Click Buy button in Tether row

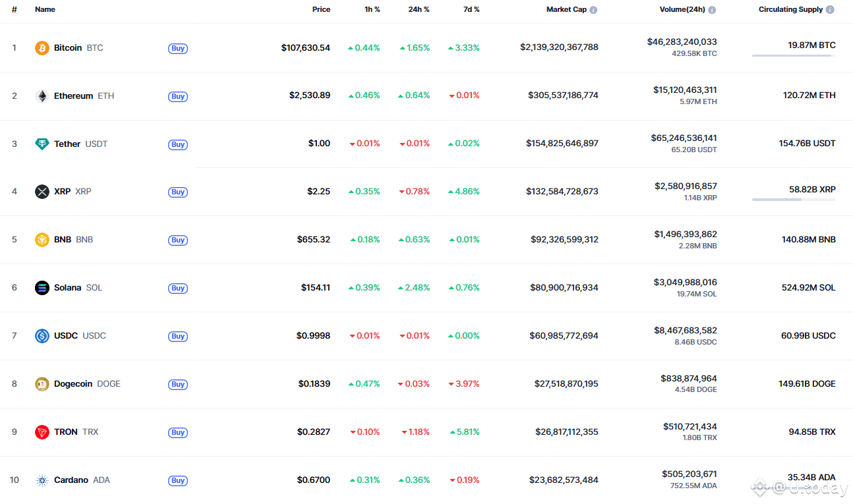(178, 145)
